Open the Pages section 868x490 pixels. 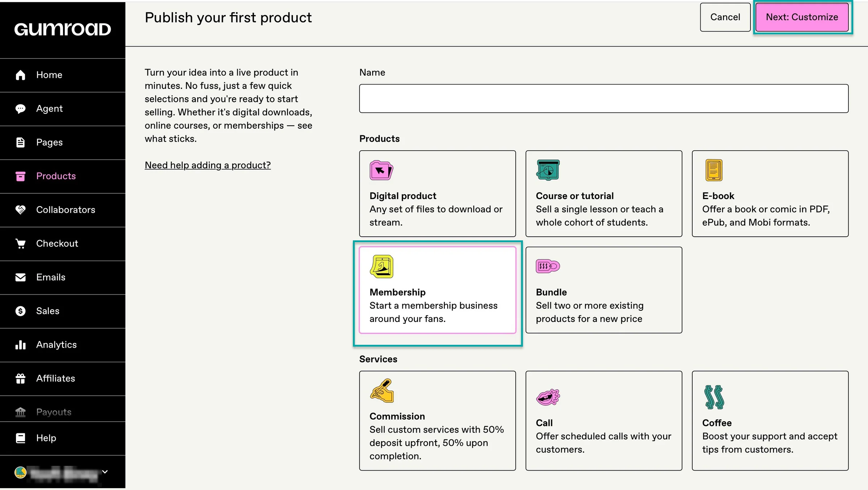[63, 143]
